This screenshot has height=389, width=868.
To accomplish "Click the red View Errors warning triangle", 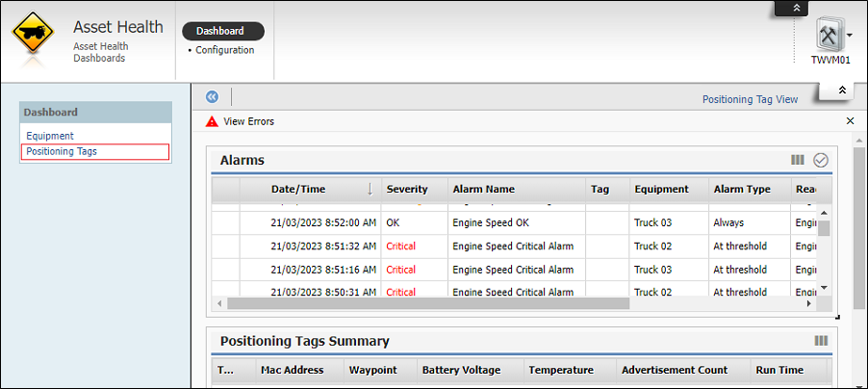I will click(212, 121).
